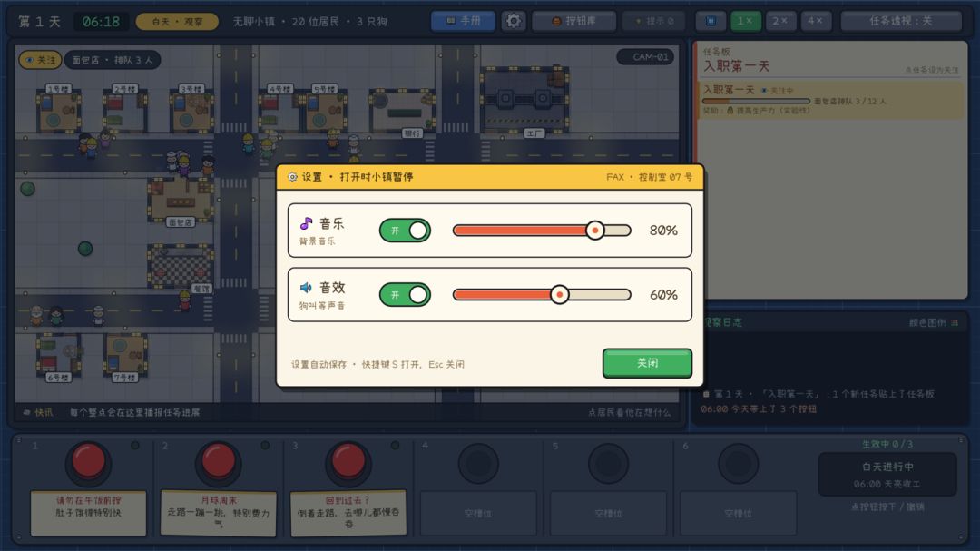
Task: Click the first red button in slot 1
Action: [x=89, y=461]
